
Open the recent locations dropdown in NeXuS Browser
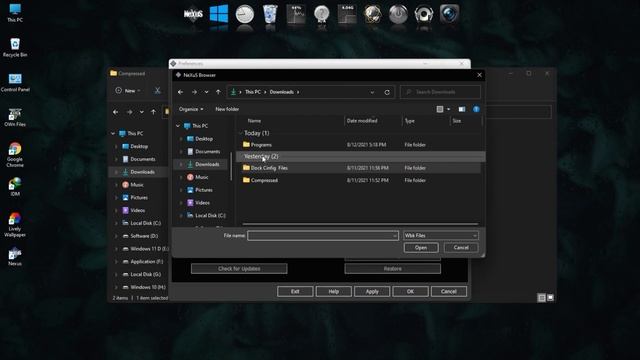(x=207, y=92)
